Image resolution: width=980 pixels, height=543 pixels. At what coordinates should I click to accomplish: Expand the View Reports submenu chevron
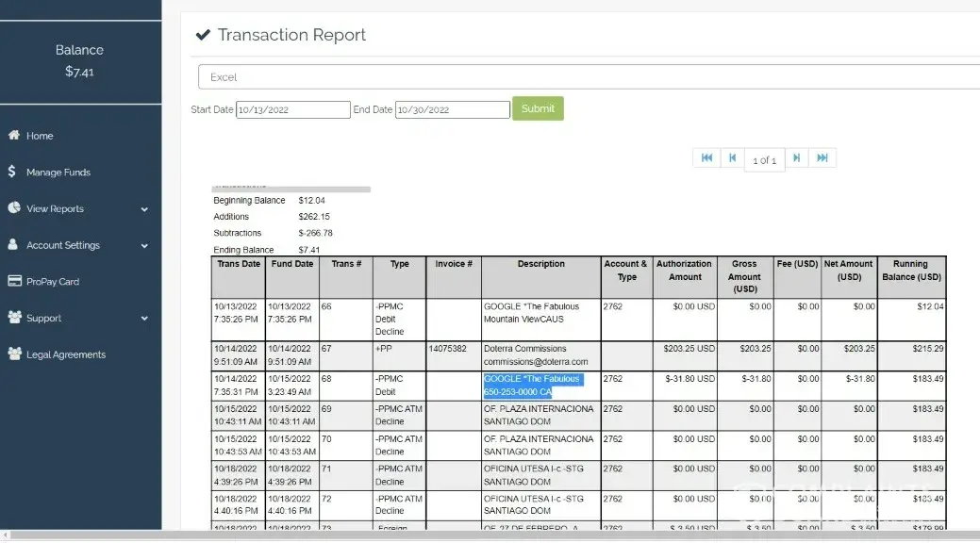tap(144, 209)
